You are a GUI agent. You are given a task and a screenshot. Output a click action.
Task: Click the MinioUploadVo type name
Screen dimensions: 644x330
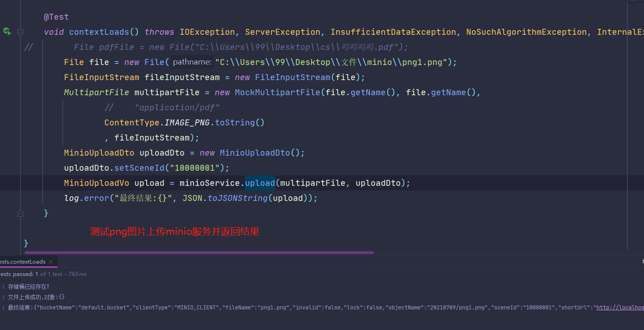click(96, 183)
